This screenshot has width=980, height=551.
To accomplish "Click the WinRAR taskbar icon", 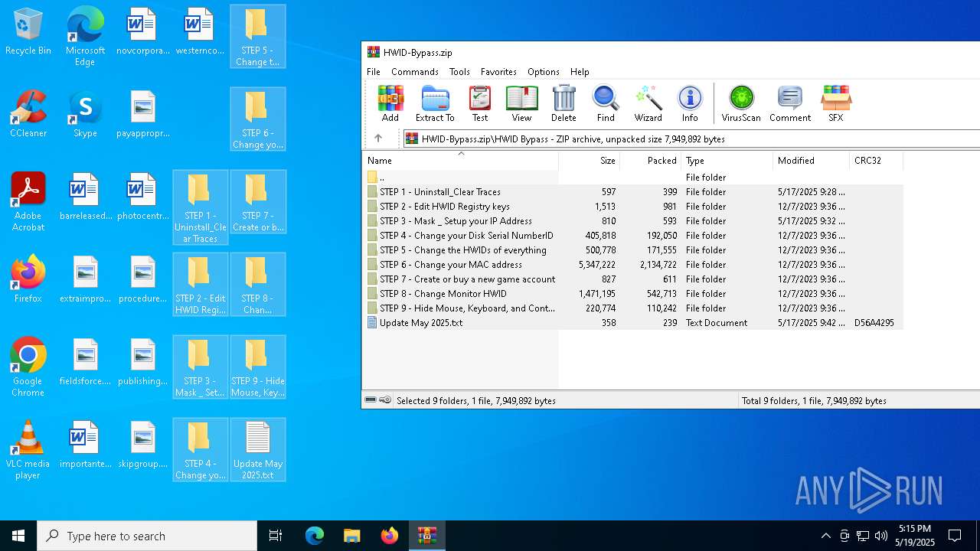I will pyautogui.click(x=426, y=536).
